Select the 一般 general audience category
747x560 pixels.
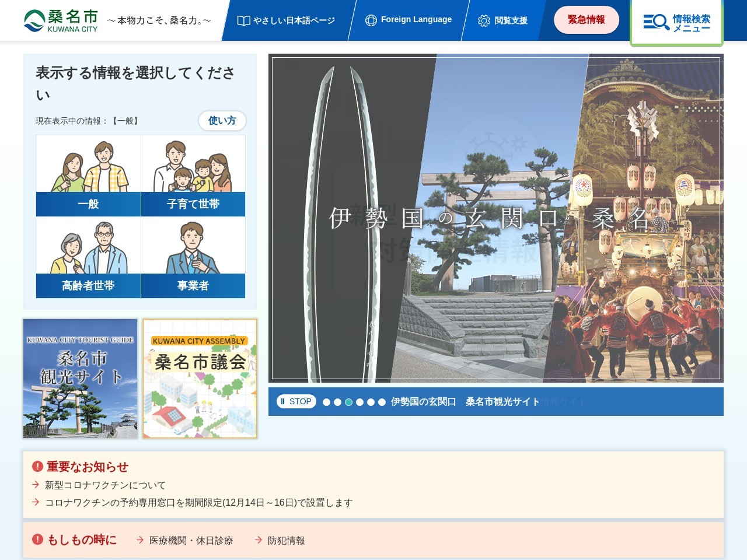point(88,176)
